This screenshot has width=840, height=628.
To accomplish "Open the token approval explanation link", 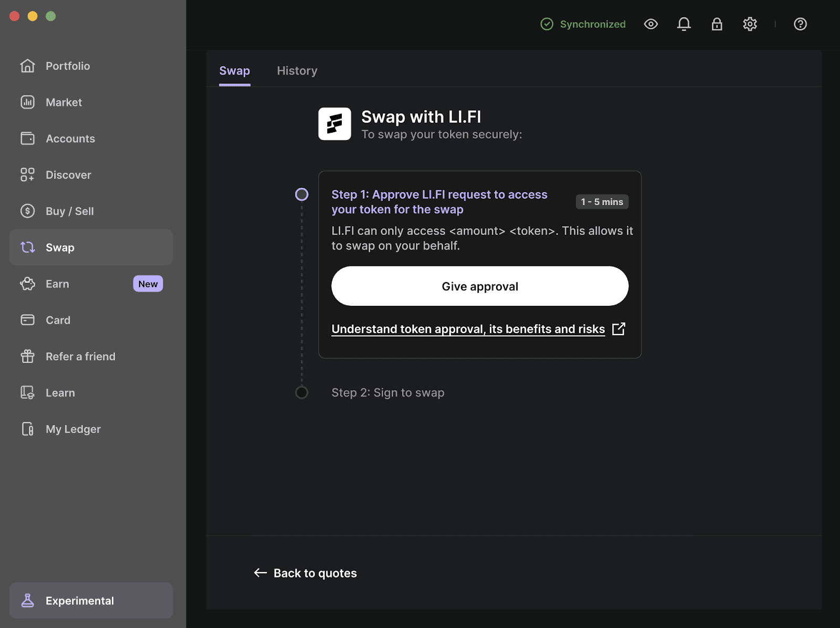I will click(468, 329).
